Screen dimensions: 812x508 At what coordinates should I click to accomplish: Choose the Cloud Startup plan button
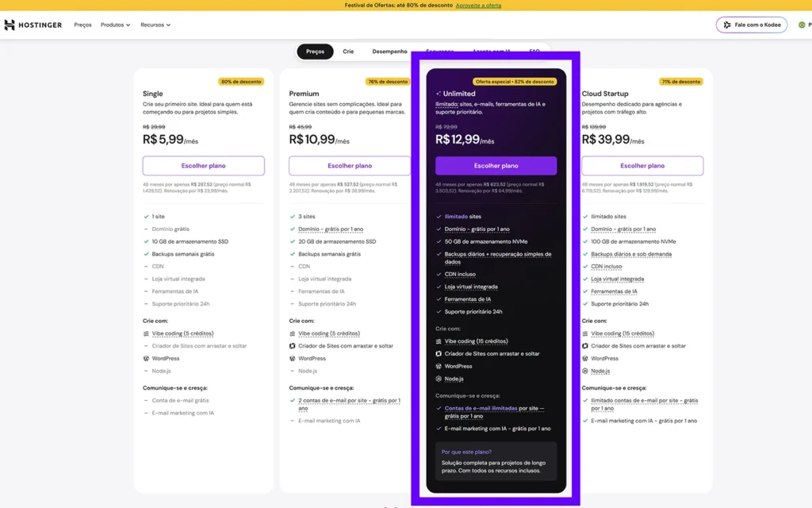click(x=642, y=166)
